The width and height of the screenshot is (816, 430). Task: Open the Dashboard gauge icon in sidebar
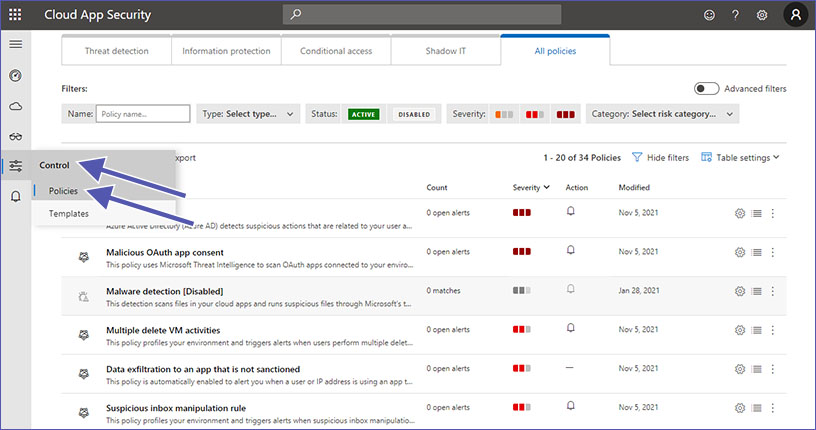tap(16, 75)
